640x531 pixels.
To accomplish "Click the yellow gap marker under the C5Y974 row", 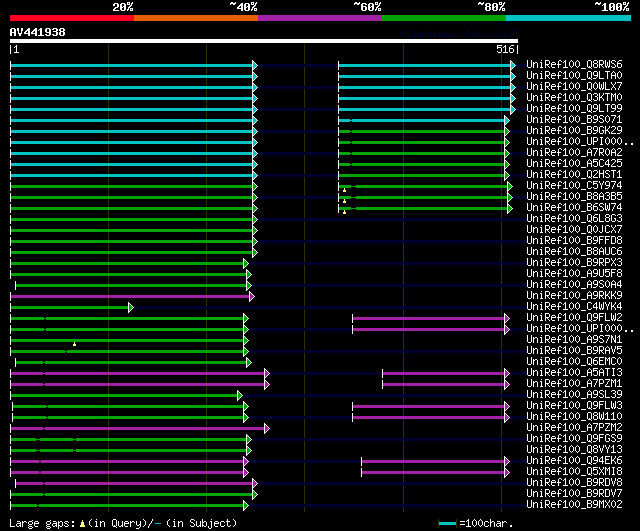I will [344, 190].
